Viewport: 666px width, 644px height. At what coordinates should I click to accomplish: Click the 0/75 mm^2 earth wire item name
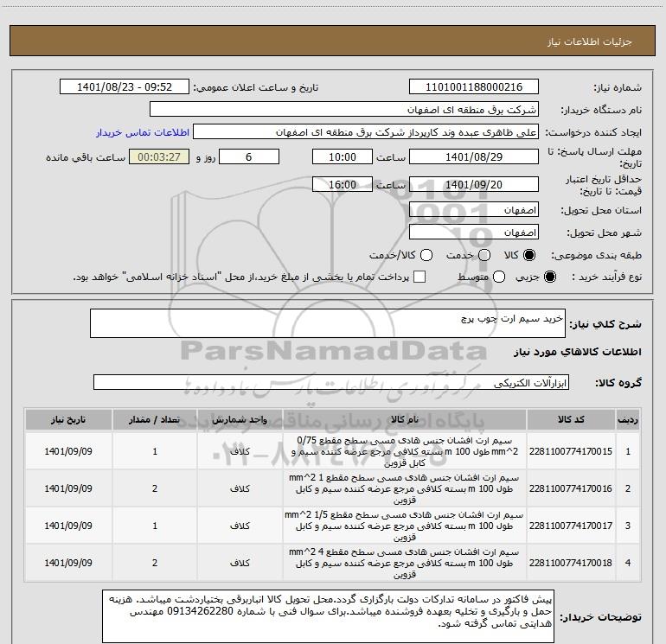[x=405, y=451]
